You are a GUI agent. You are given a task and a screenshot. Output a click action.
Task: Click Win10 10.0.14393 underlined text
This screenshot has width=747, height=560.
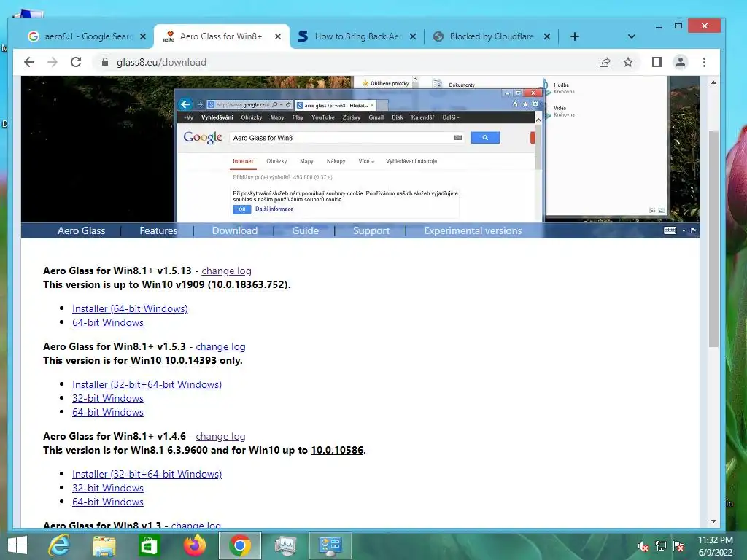pos(174,360)
